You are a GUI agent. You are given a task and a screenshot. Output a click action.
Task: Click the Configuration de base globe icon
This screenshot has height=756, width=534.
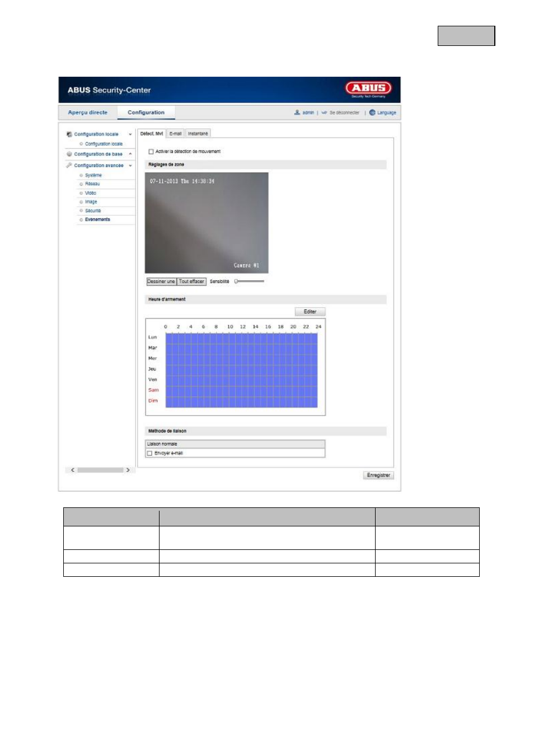pos(69,154)
